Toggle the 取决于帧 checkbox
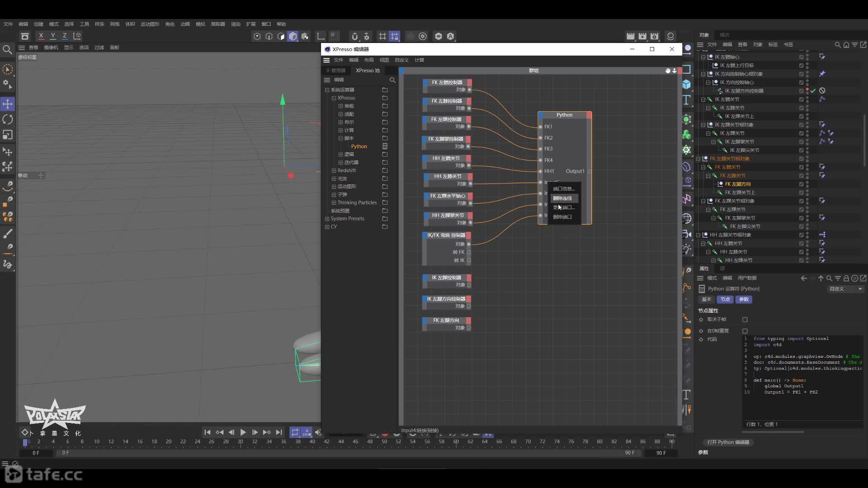868x488 pixels. click(745, 319)
